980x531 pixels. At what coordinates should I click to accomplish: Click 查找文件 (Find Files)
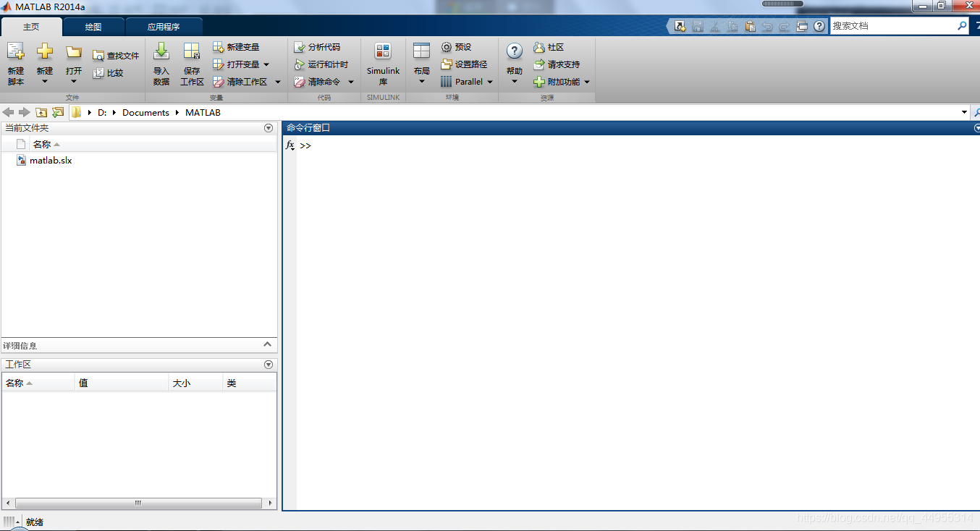point(116,56)
